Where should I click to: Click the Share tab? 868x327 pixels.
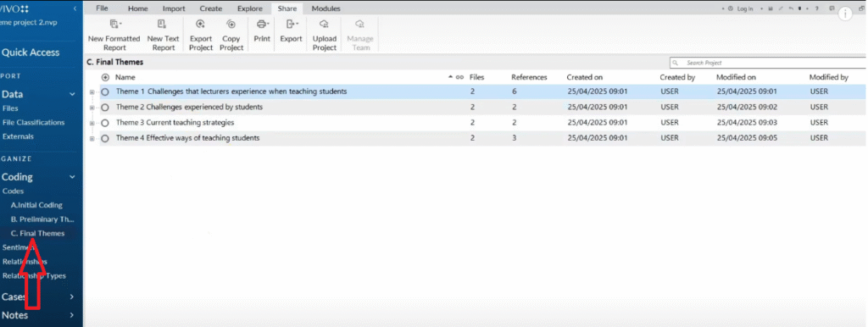[287, 8]
